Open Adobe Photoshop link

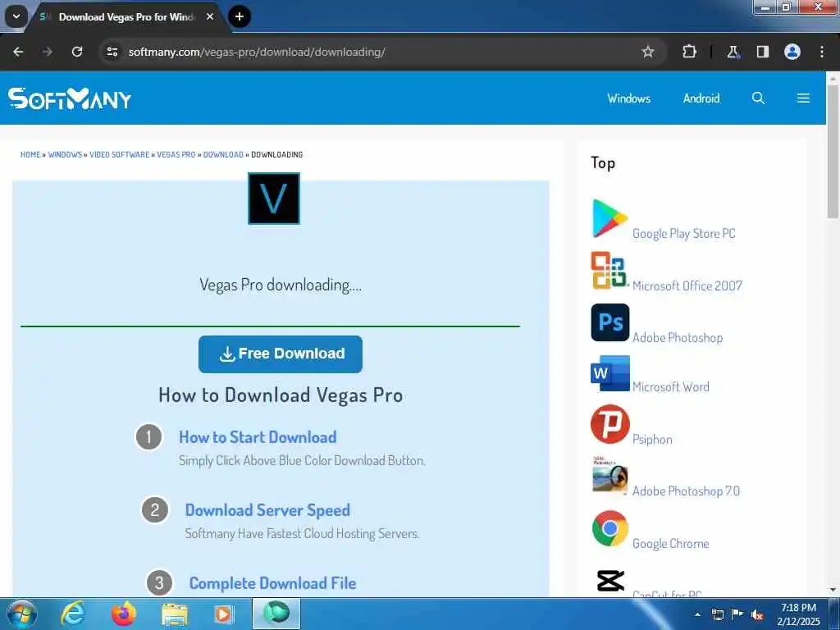[677, 337]
